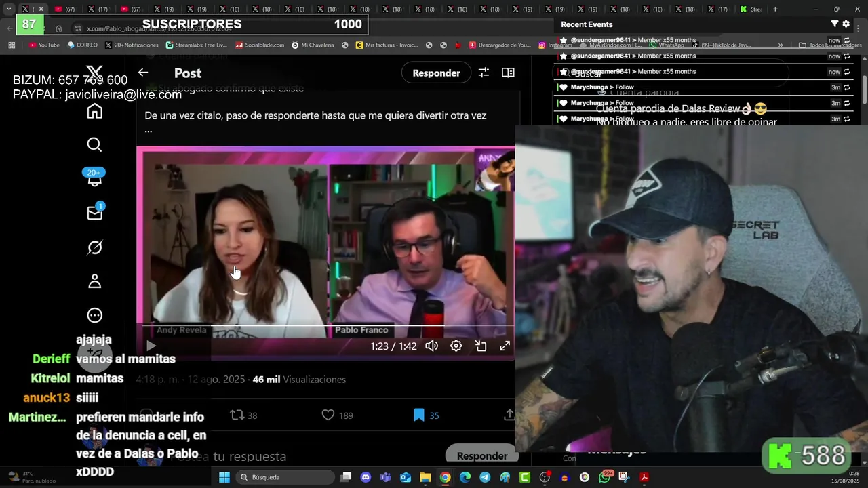Switch to the Streamlabs browser tab

[x=751, y=9]
